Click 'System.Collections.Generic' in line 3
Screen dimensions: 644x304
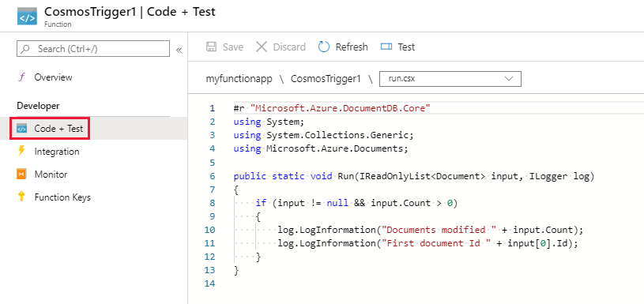point(337,135)
